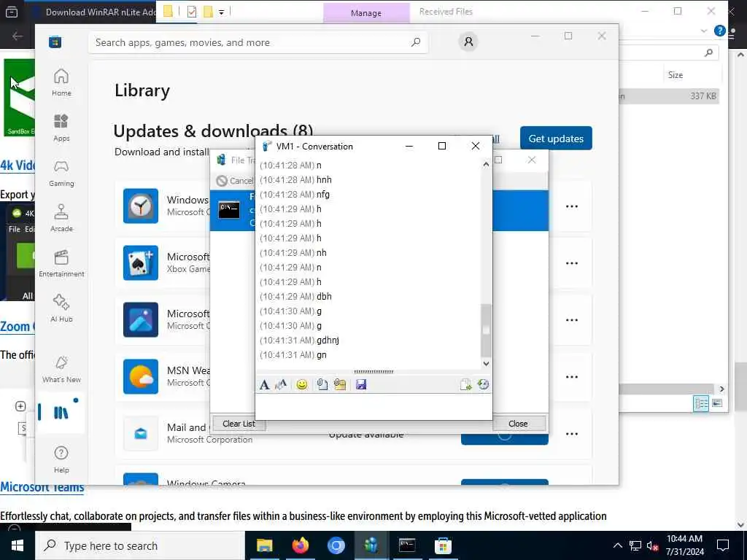Viewport: 747px width, 560px height.
Task: Open Command Prompt from the taskbar
Action: (x=407, y=545)
